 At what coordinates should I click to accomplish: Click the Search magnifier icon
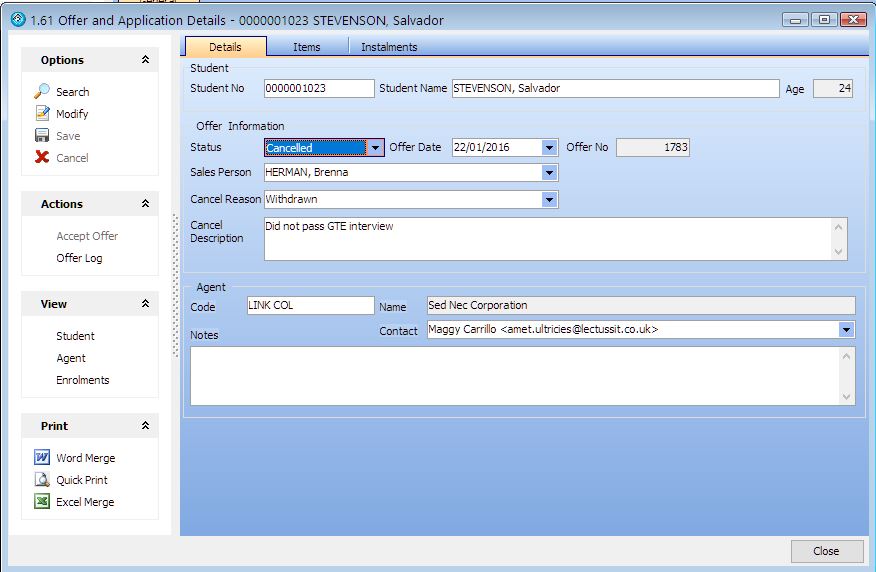[x=42, y=92]
